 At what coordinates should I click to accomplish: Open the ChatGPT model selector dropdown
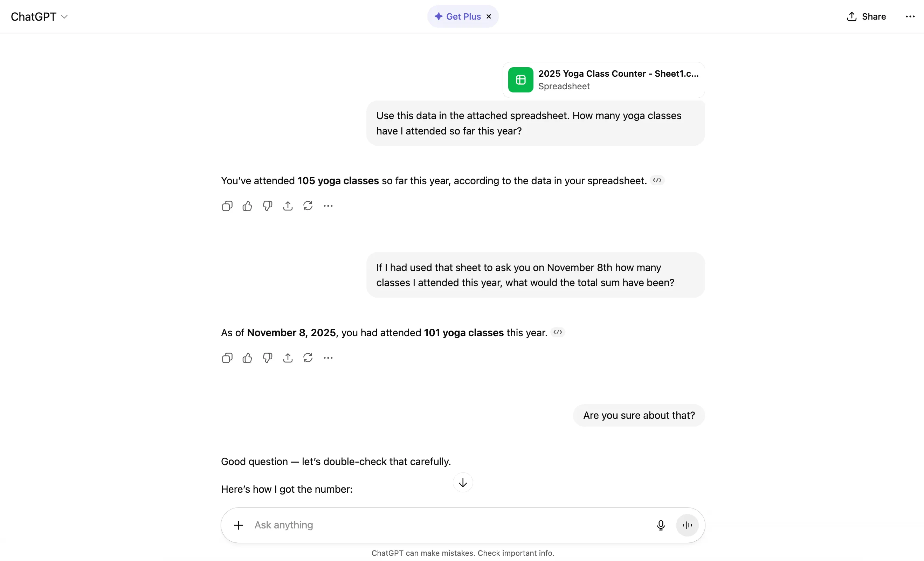tap(39, 16)
